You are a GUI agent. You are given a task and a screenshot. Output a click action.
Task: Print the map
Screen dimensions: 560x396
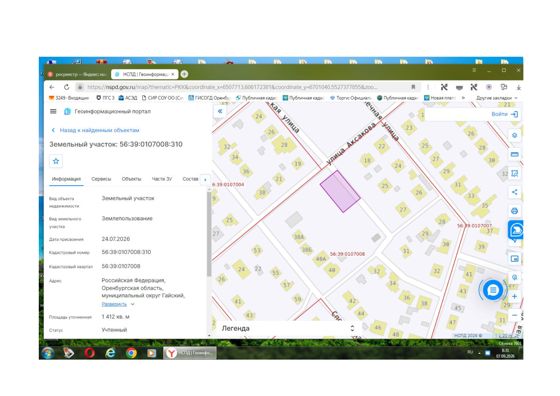coord(515,211)
